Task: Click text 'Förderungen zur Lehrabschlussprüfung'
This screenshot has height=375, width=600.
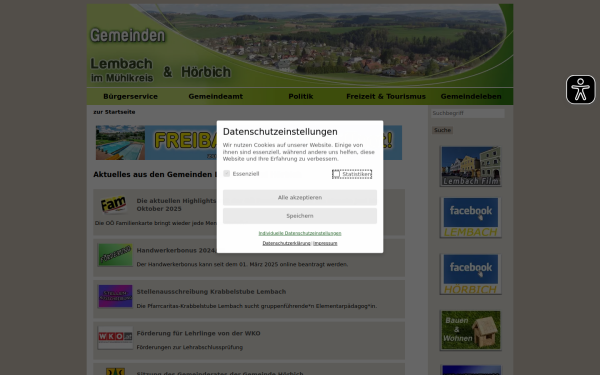Action: [x=189, y=347]
